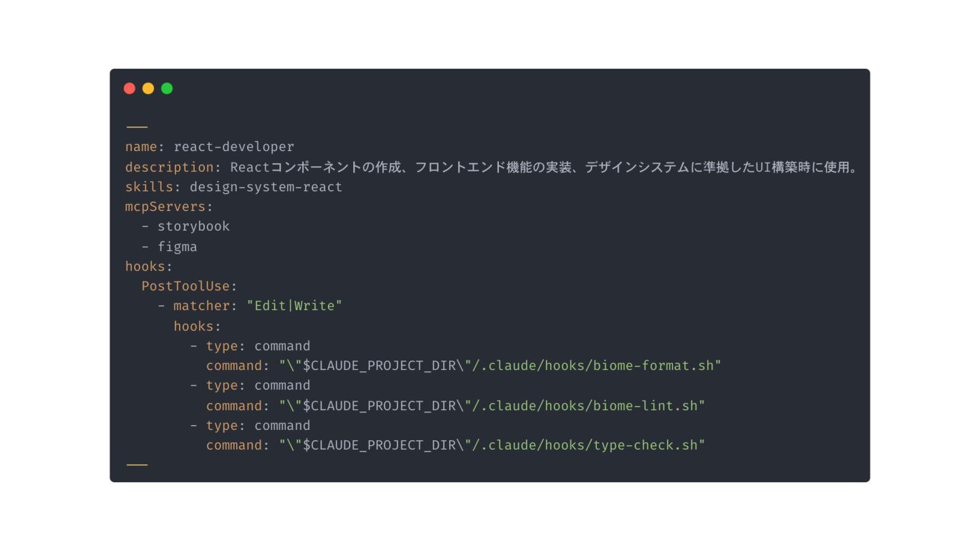
Task: Click the yellow minimize dot
Action: [x=148, y=88]
